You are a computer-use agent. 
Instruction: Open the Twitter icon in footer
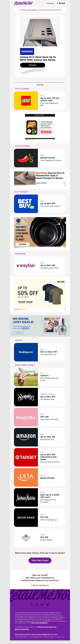47,605
